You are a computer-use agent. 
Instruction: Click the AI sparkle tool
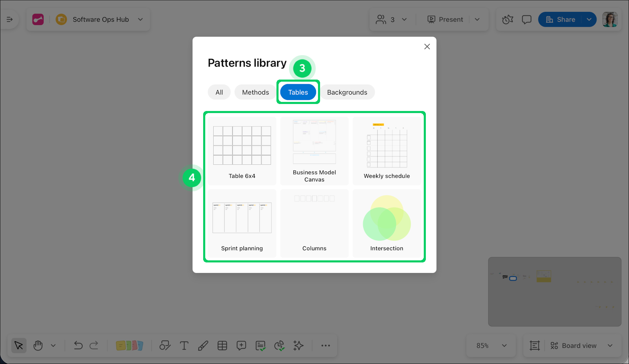(298, 346)
